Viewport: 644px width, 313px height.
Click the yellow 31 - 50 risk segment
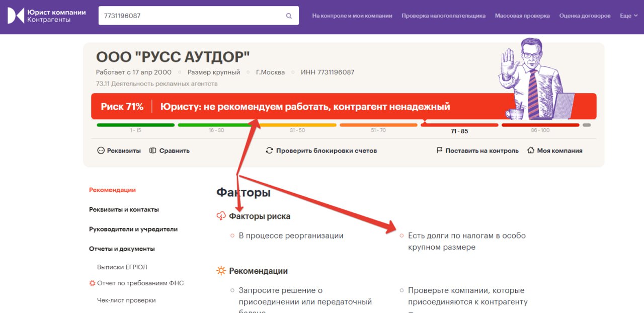[x=297, y=125]
